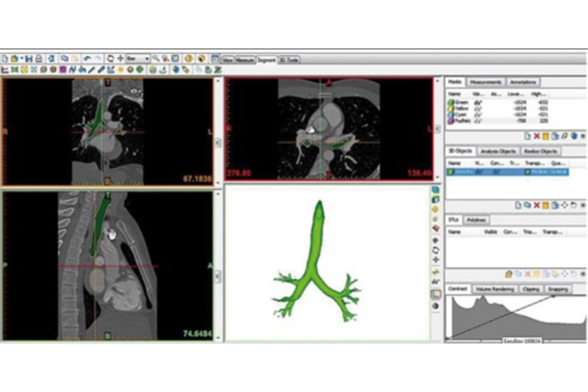The width and height of the screenshot is (588, 392).
Task: Click the Redo arrow icon
Action: tap(98, 59)
